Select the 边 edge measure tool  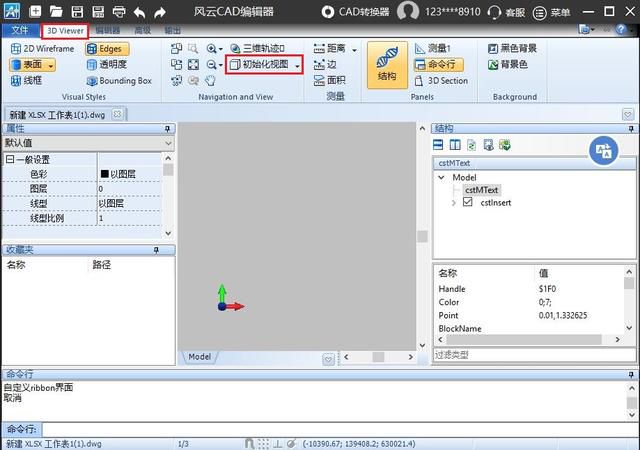pyautogui.click(x=325, y=65)
